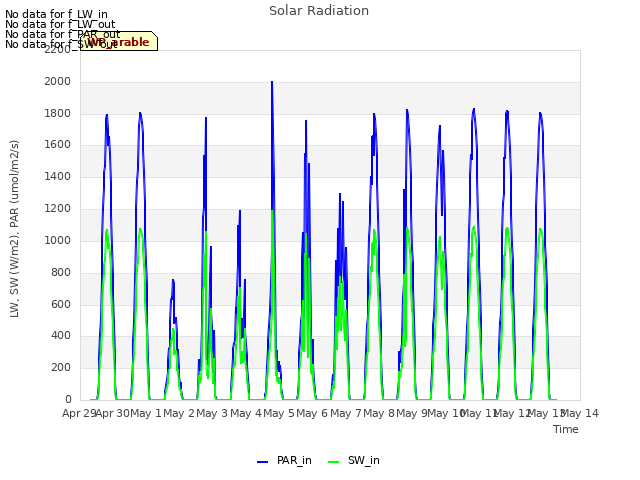Click the 1000 y-axis tick label
The image size is (640, 480).
click(x=58, y=240)
